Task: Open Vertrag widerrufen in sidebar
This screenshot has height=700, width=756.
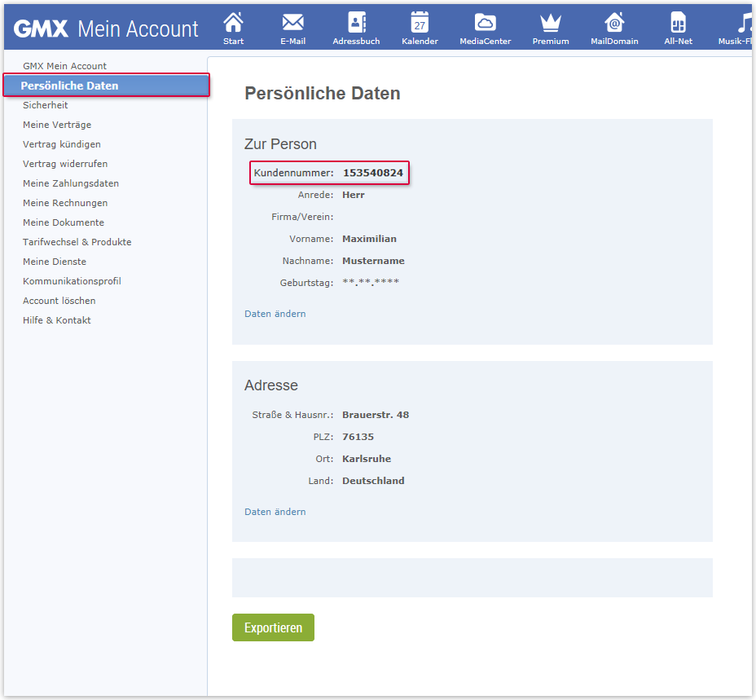Action: (65, 164)
